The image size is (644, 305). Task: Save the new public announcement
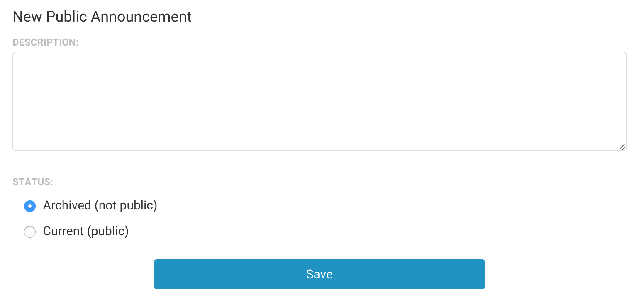pyautogui.click(x=319, y=274)
